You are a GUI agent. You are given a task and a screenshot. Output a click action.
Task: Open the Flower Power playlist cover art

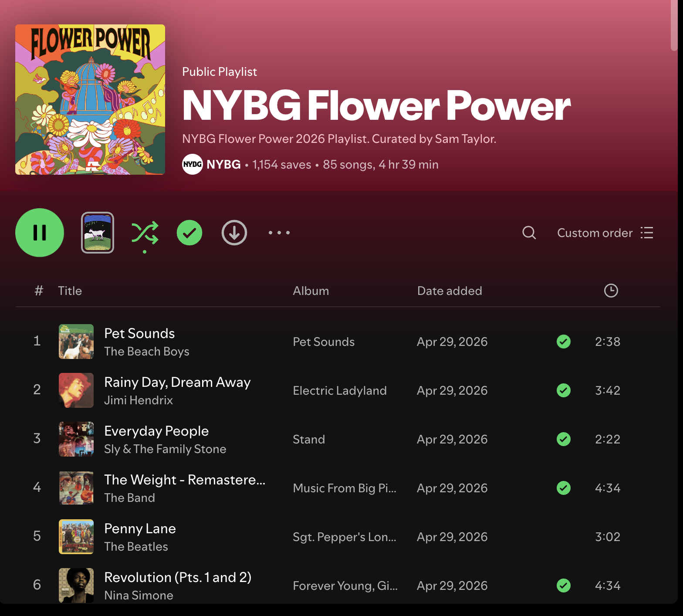[90, 99]
